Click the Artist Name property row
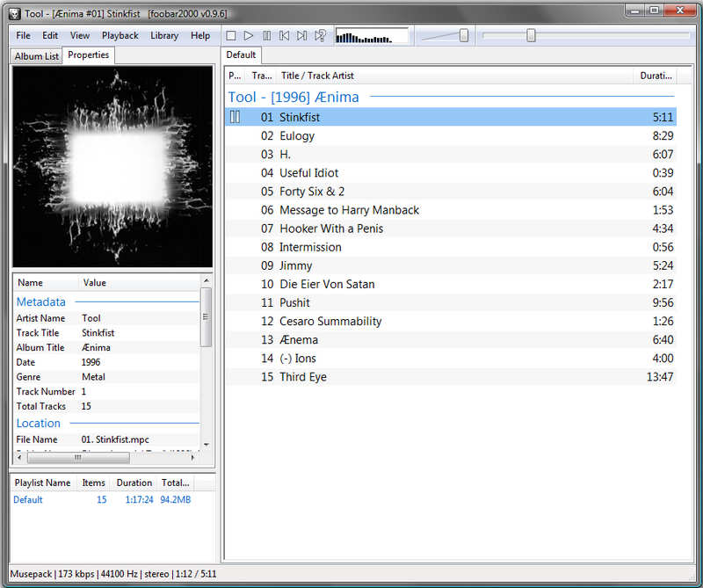The width and height of the screenshot is (703, 588). pyautogui.click(x=106, y=318)
